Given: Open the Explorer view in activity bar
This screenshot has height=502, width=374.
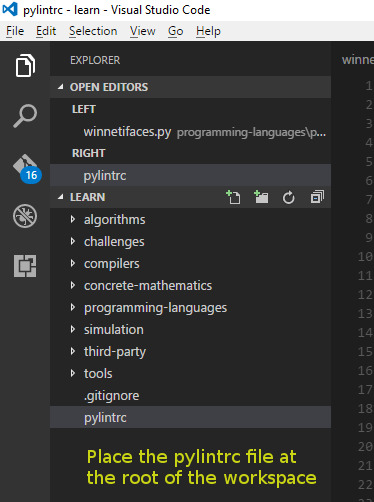Looking at the screenshot, I should [25, 65].
